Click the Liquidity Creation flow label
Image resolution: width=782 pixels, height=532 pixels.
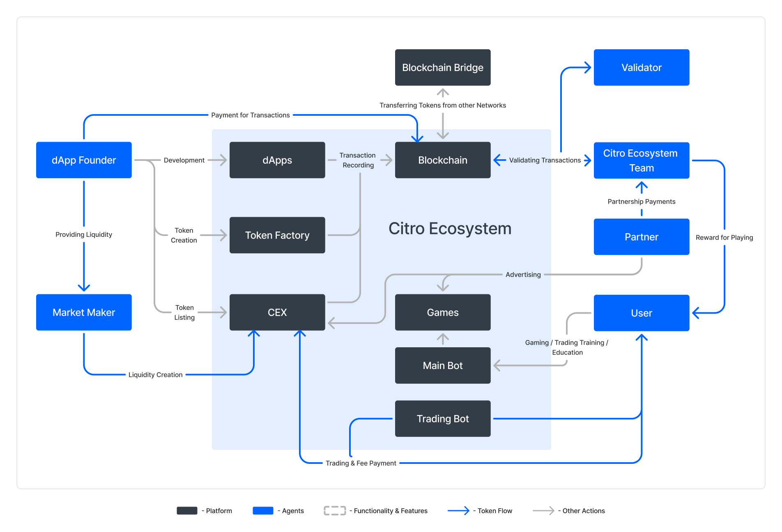[x=155, y=375]
